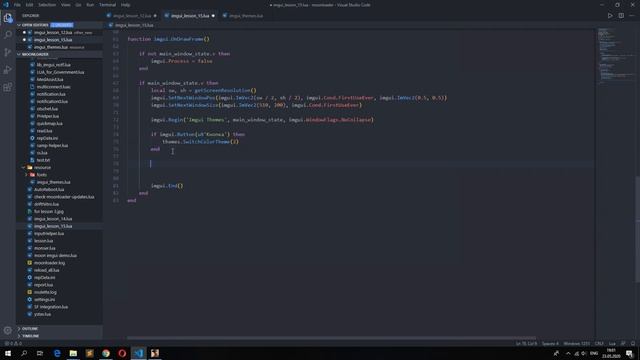
Task: Open the Help menu
Action: (x=125, y=5)
